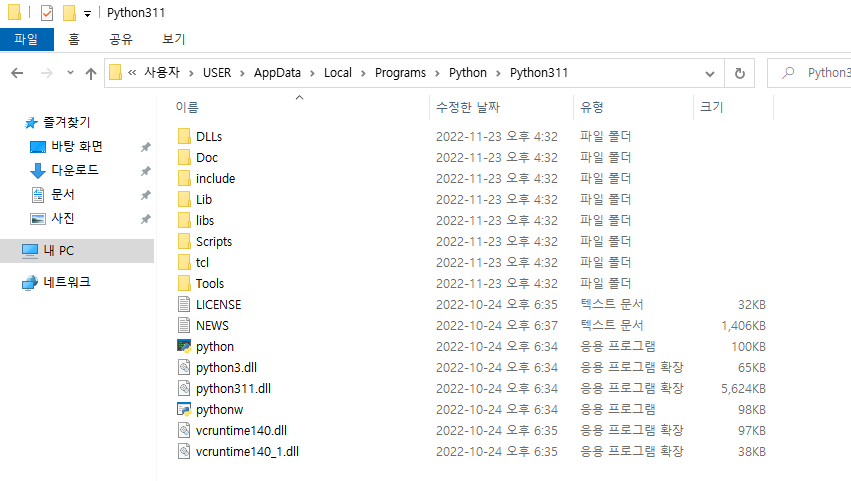This screenshot has height=481, width=851.
Task: Select 즐겨찾기 in the navigation pane
Action: pos(66,122)
